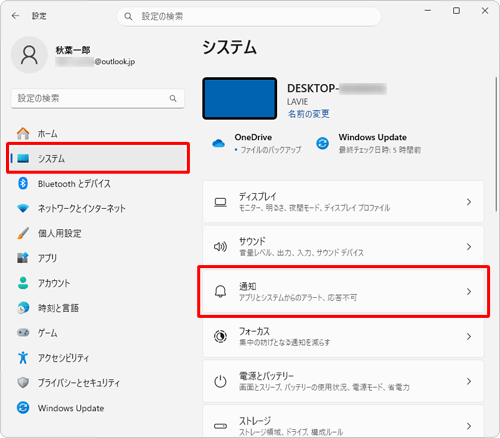
Task: Select システム in the sidebar
Action: (x=97, y=158)
